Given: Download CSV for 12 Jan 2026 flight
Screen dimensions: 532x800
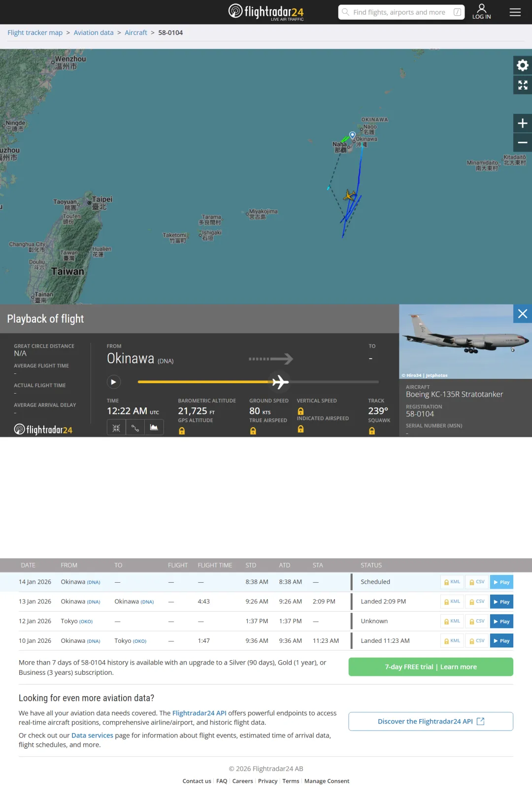Looking at the screenshot, I should pyautogui.click(x=477, y=621).
